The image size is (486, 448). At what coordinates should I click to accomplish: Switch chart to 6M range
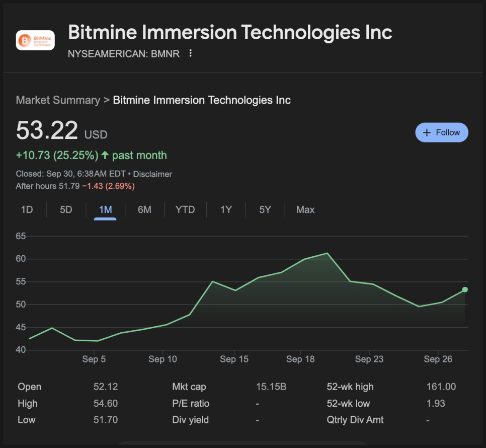(x=144, y=209)
